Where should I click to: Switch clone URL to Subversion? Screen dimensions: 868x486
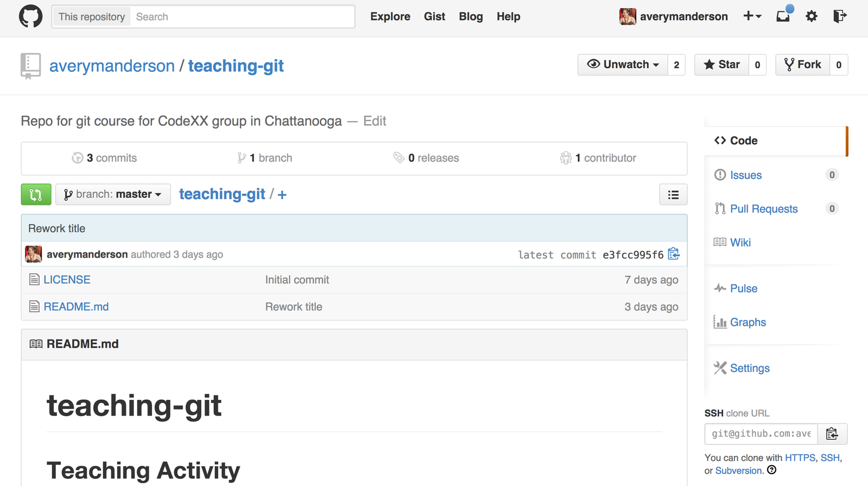739,471
